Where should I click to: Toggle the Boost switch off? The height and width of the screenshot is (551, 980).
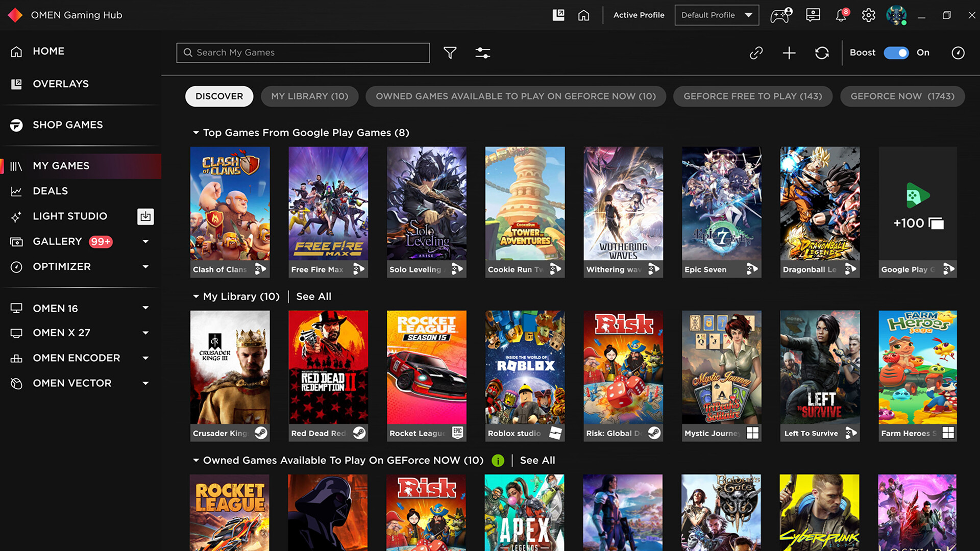[x=896, y=53]
